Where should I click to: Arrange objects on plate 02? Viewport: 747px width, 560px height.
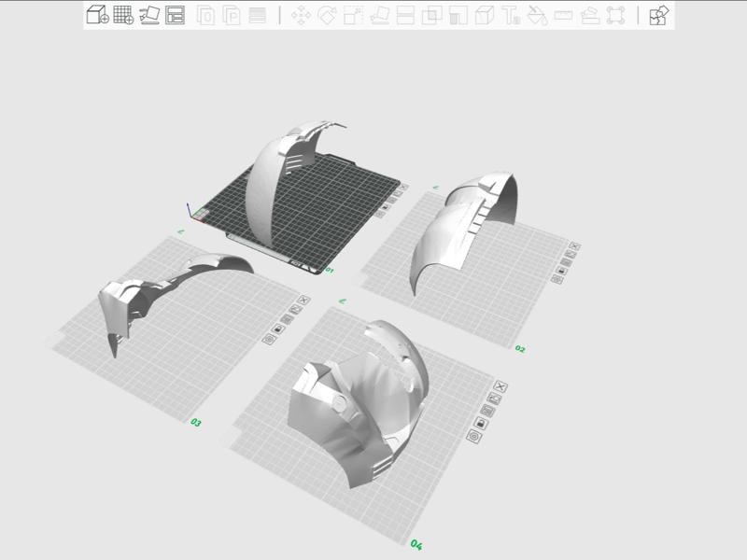click(x=566, y=262)
